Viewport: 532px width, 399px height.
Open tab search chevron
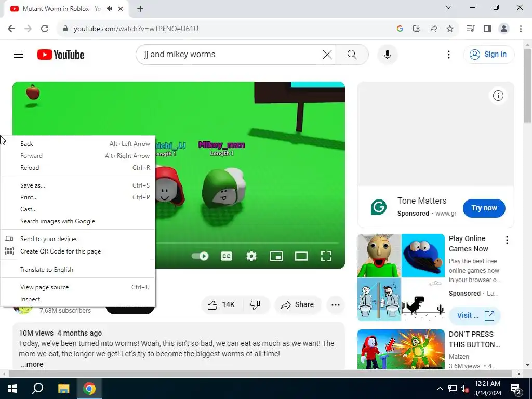pos(448,7)
